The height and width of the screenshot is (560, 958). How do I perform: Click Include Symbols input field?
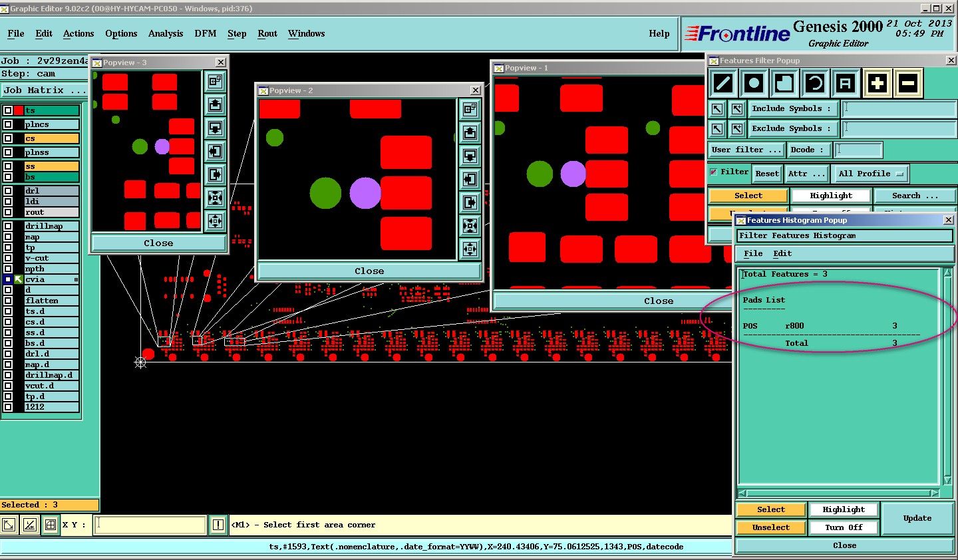point(899,108)
